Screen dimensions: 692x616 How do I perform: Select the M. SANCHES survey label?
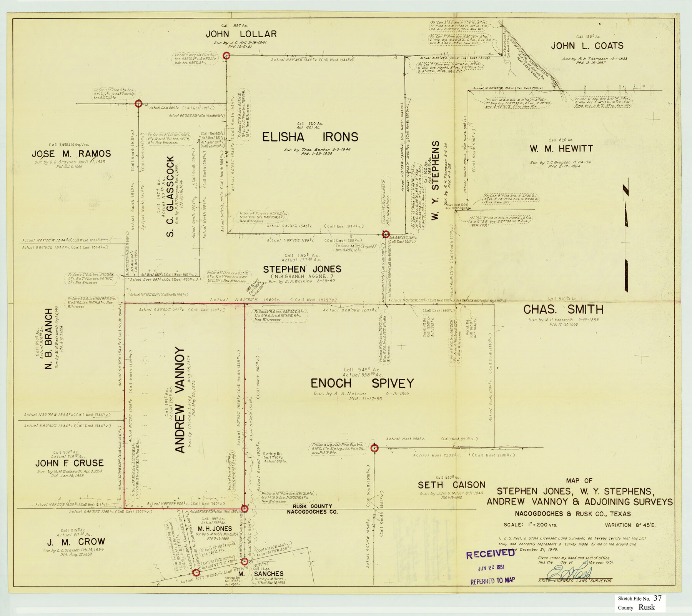click(x=261, y=574)
